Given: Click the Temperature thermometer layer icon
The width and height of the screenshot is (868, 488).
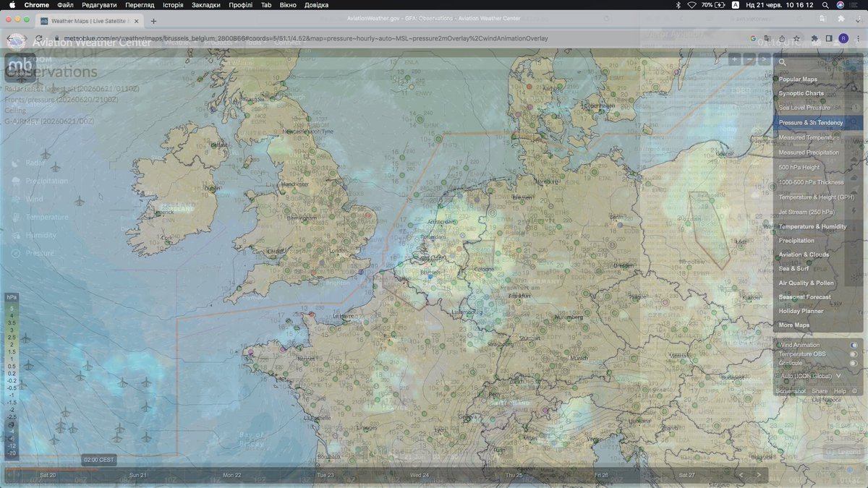Looking at the screenshot, I should tap(16, 217).
